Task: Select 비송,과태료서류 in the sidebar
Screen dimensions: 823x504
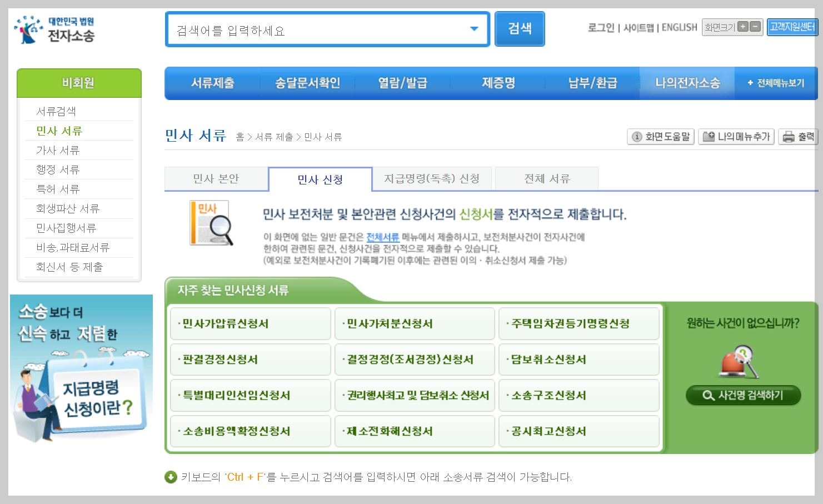Action: 73,247
